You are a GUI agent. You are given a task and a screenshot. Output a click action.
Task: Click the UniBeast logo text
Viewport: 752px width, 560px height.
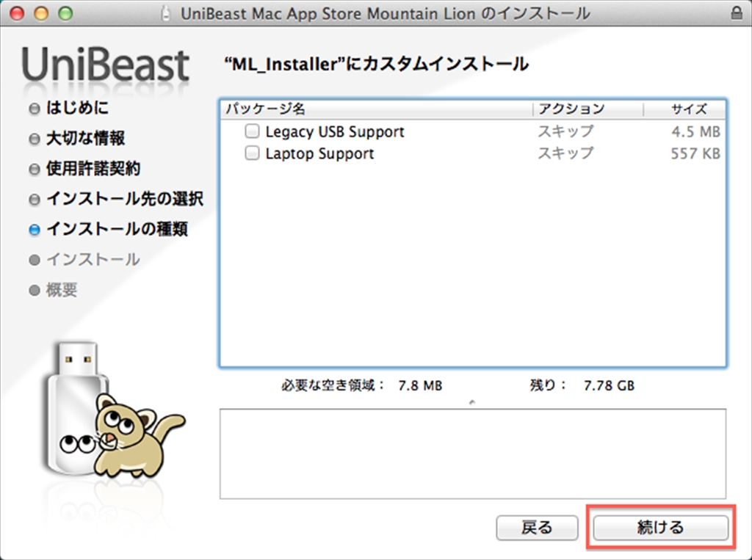tap(105, 65)
